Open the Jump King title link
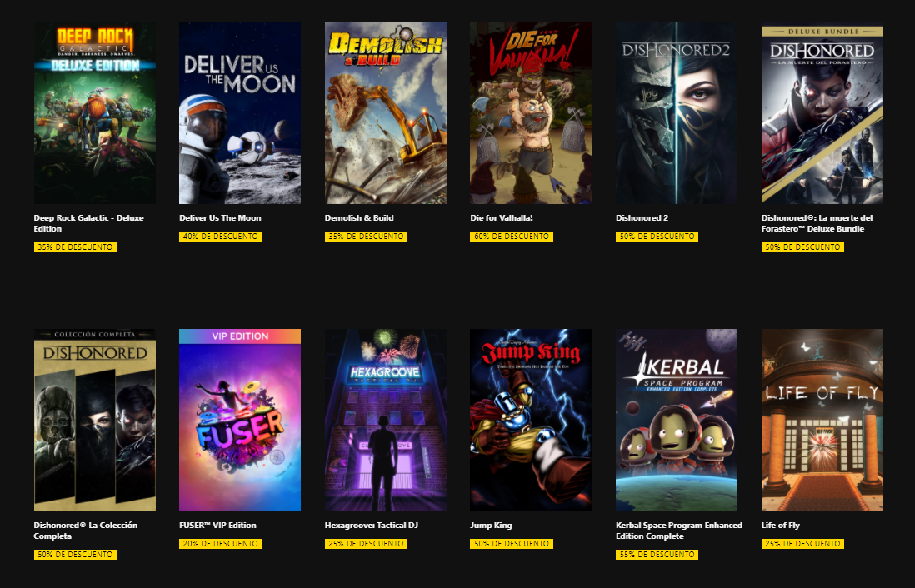 [x=491, y=526]
